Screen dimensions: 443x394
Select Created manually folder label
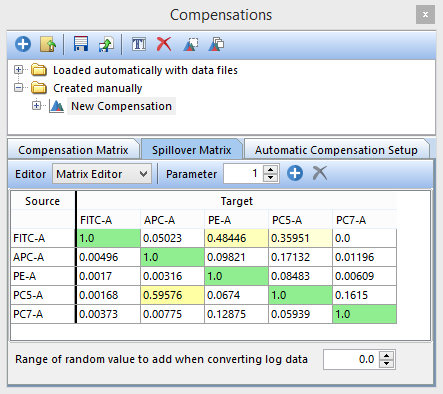98,88
